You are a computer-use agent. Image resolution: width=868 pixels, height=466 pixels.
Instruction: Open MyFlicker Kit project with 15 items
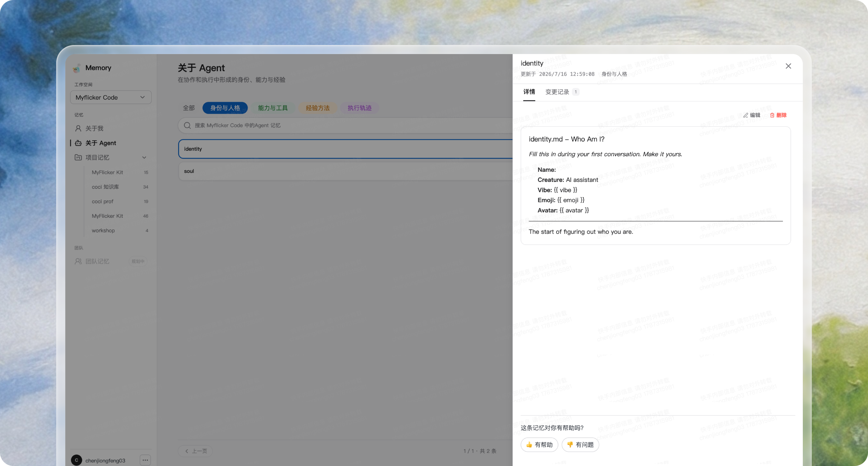119,172
